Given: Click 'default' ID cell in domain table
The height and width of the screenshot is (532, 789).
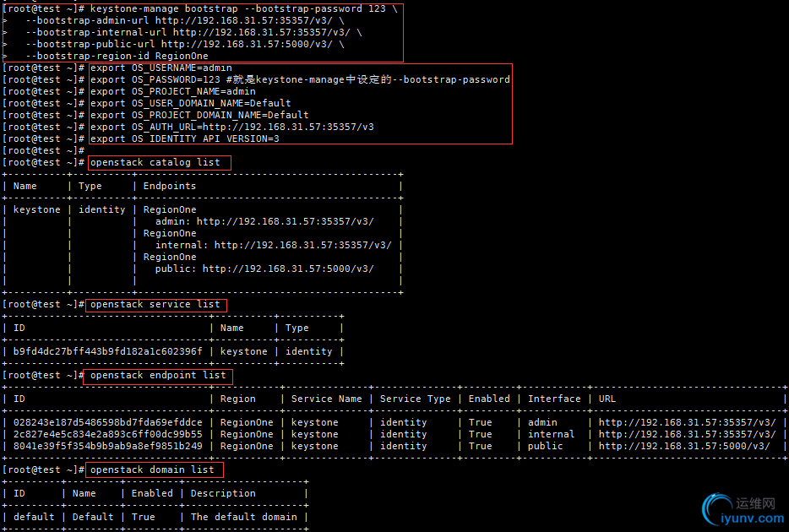Looking at the screenshot, I should point(34,517).
